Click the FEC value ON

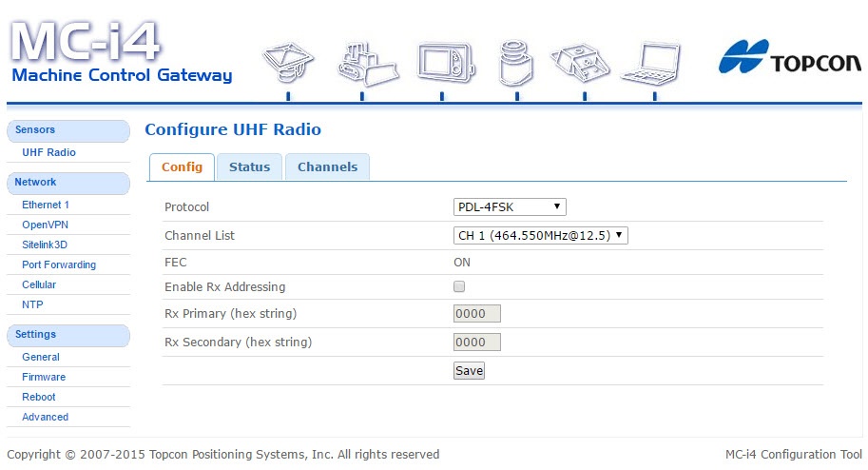(462, 263)
